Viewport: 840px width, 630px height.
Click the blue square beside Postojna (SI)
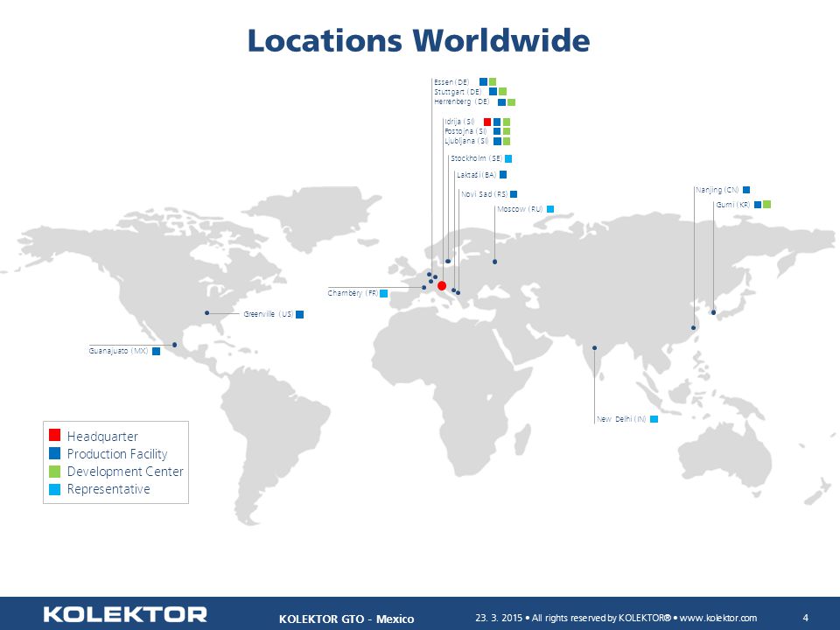pos(497,131)
